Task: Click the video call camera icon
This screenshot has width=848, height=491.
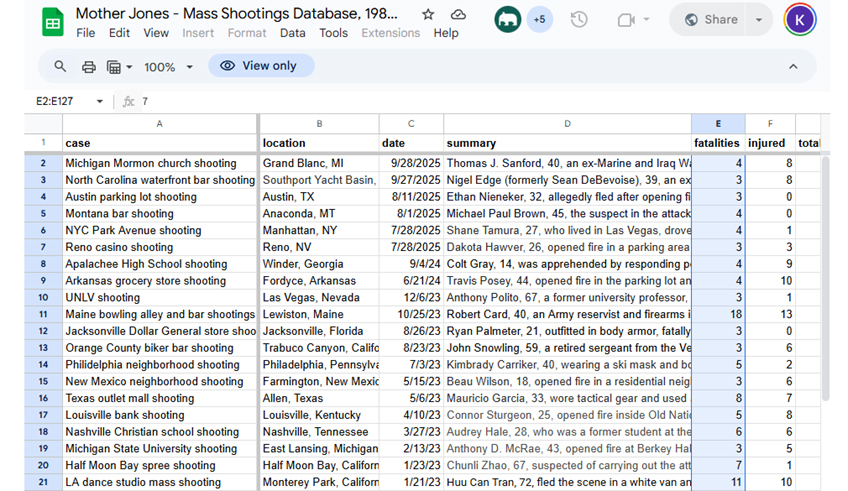Action: pos(626,20)
